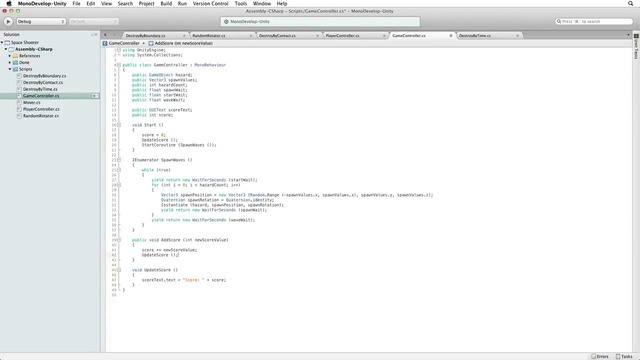This screenshot has width=640, height=360.
Task: Click the Done folder icon
Action: [x=15, y=62]
